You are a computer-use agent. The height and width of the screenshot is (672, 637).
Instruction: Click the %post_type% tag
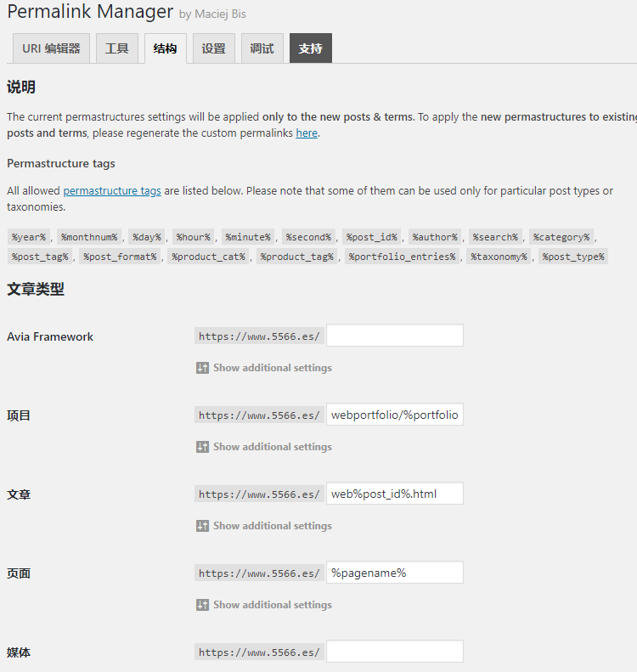(573, 257)
